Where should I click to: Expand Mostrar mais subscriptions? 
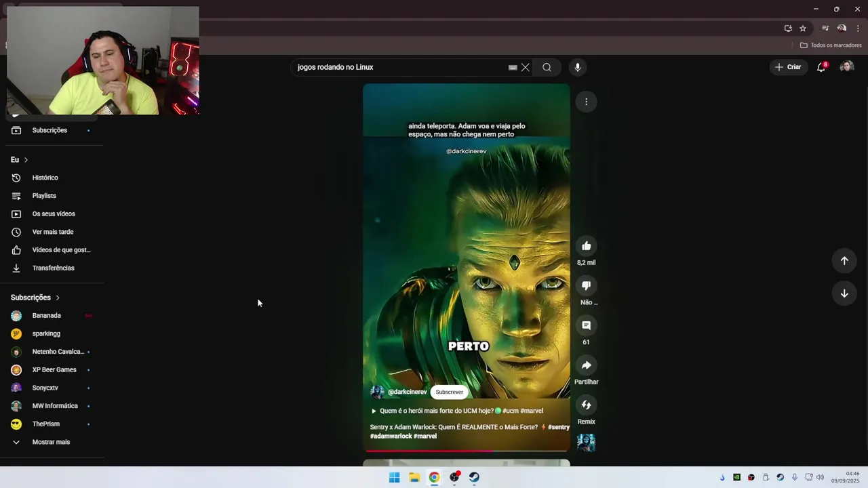[52, 442]
